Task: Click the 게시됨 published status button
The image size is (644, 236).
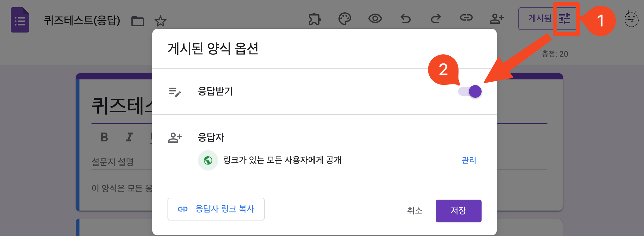Action: (539, 19)
